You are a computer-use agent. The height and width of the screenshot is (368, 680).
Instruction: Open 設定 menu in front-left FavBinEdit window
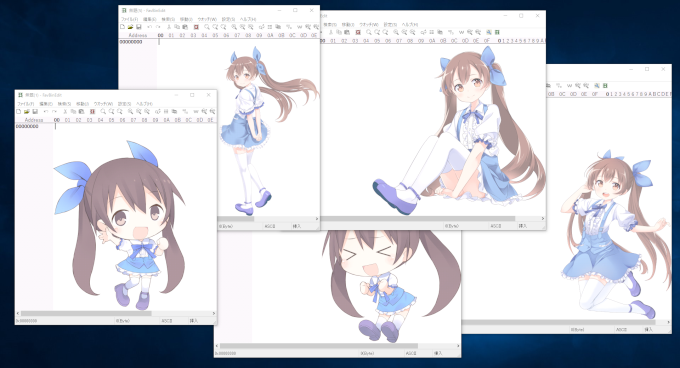(x=124, y=104)
